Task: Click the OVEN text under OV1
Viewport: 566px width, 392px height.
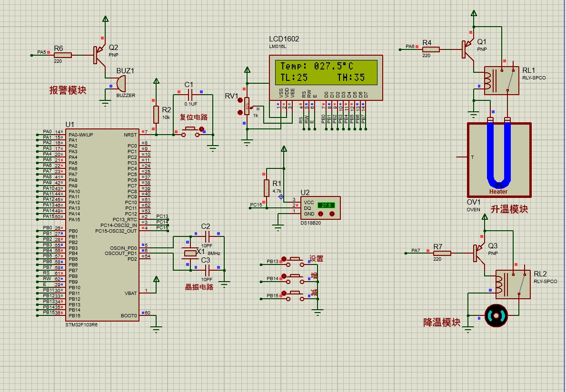Action: (x=474, y=209)
